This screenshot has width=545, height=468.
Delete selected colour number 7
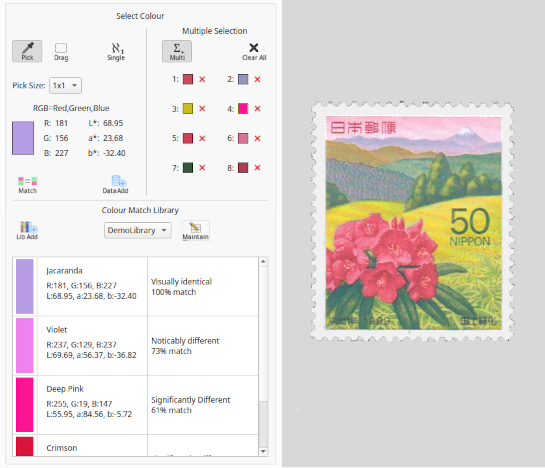[x=202, y=168]
